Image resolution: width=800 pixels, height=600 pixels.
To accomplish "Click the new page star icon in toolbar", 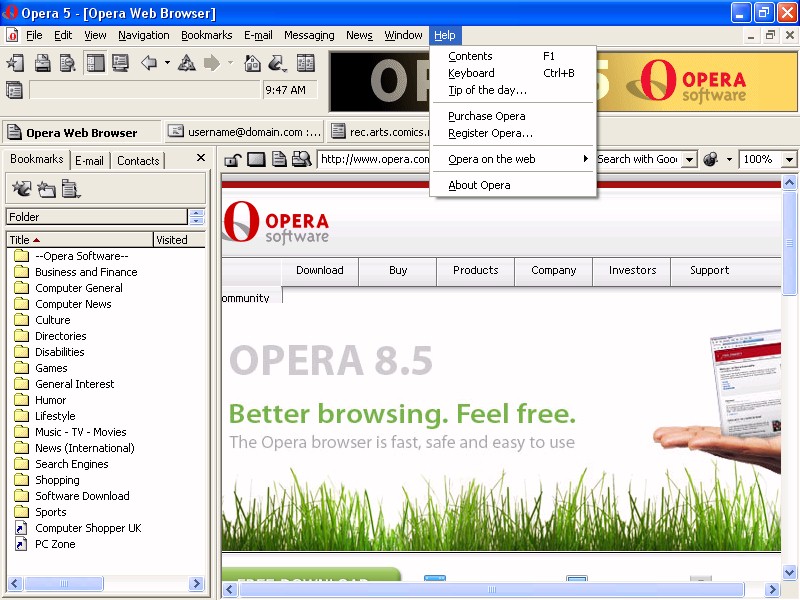I will 15,63.
